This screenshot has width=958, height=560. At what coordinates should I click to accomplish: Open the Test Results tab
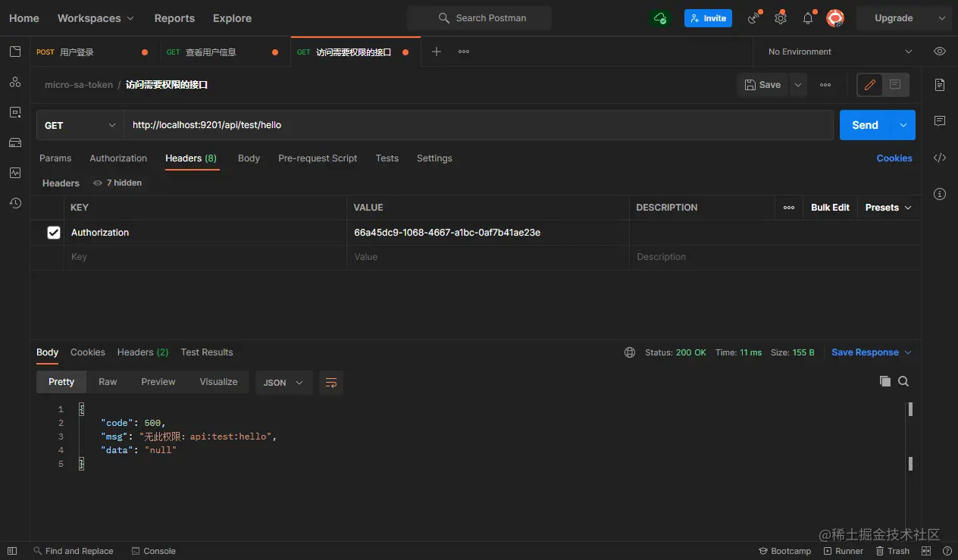tap(207, 352)
